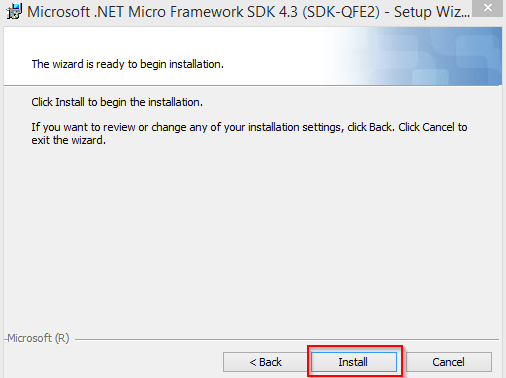Go to previous step using Back button
This screenshot has height=378, width=506.
click(266, 362)
